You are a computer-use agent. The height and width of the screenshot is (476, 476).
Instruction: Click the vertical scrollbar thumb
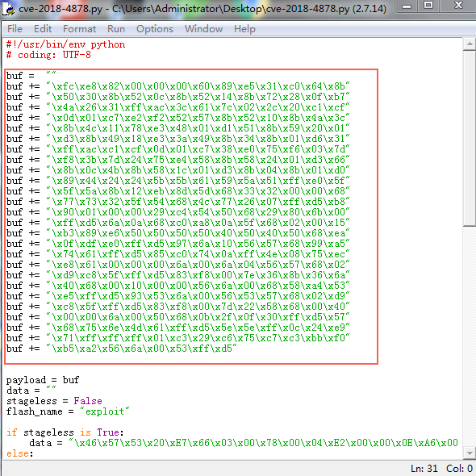click(x=470, y=139)
